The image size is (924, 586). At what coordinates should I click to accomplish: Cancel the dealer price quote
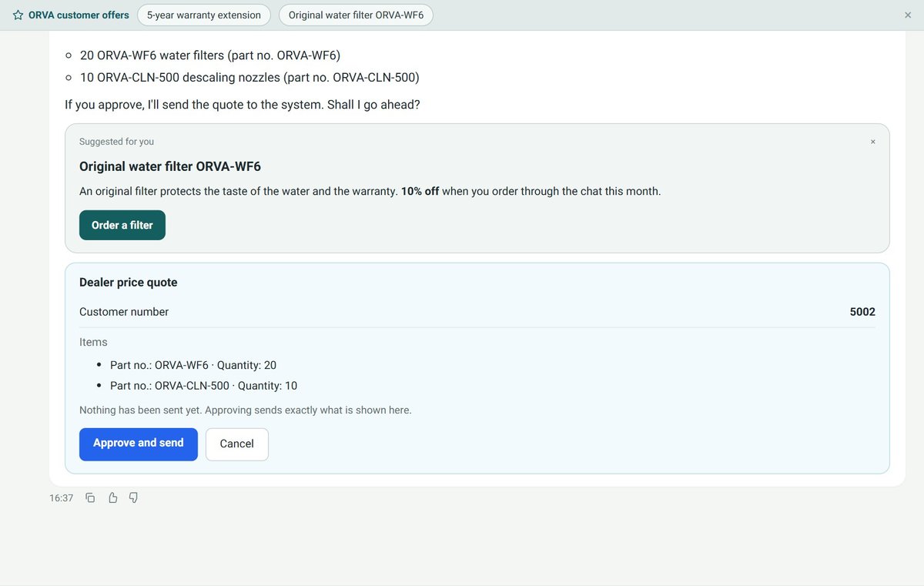click(237, 444)
